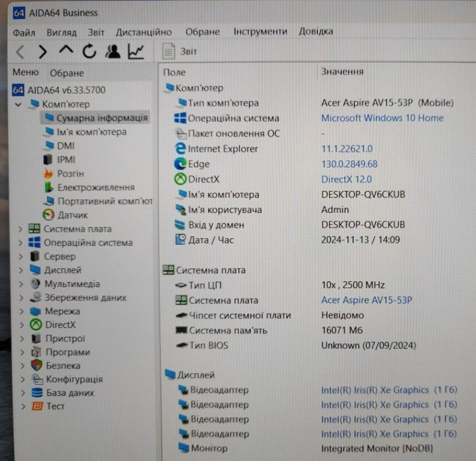Click the Microsoft Windows 10 Home link
This screenshot has height=461, width=476.
382,118
